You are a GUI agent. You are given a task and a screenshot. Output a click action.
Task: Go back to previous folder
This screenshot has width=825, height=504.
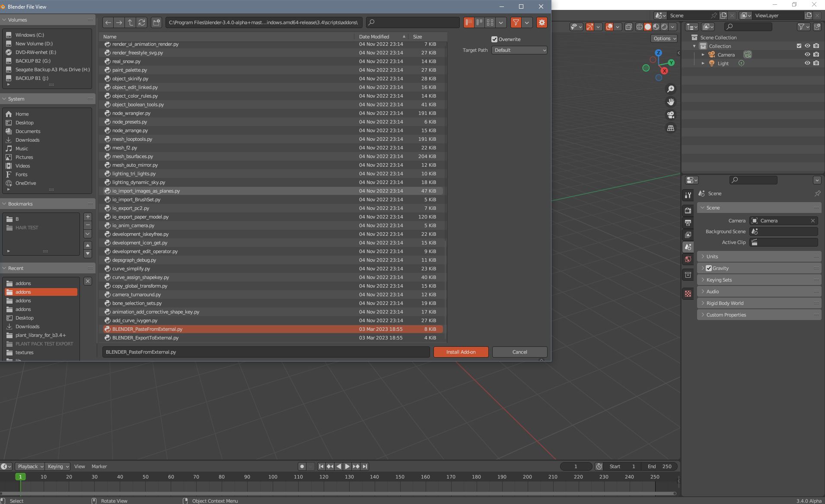(108, 22)
